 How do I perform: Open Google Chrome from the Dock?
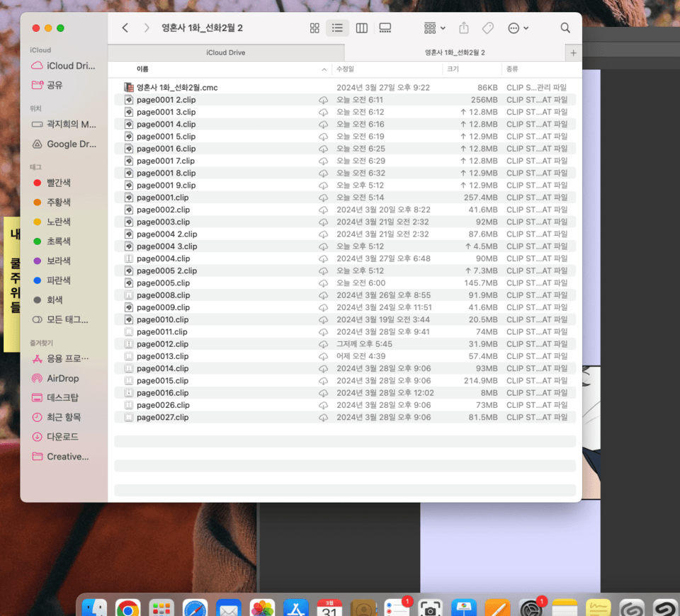point(127,608)
